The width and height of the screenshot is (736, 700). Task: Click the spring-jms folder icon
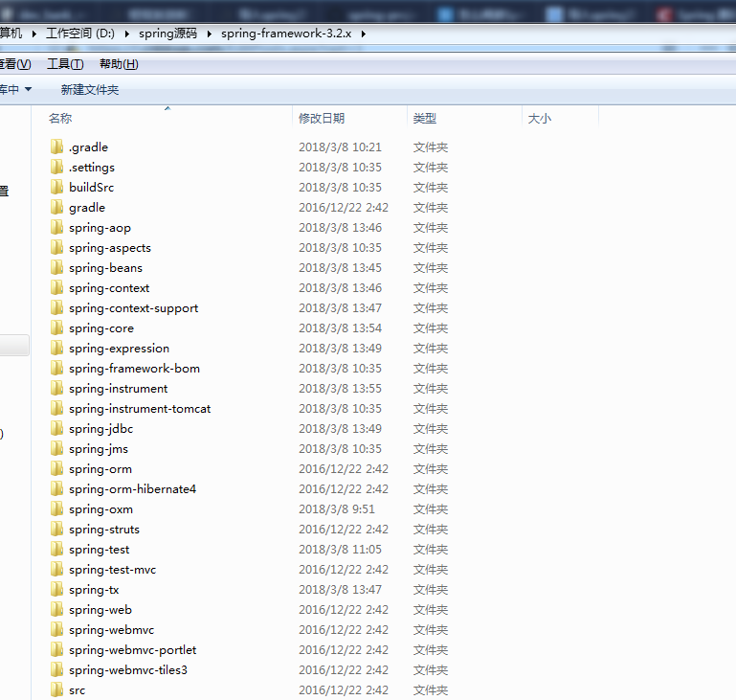(56, 448)
